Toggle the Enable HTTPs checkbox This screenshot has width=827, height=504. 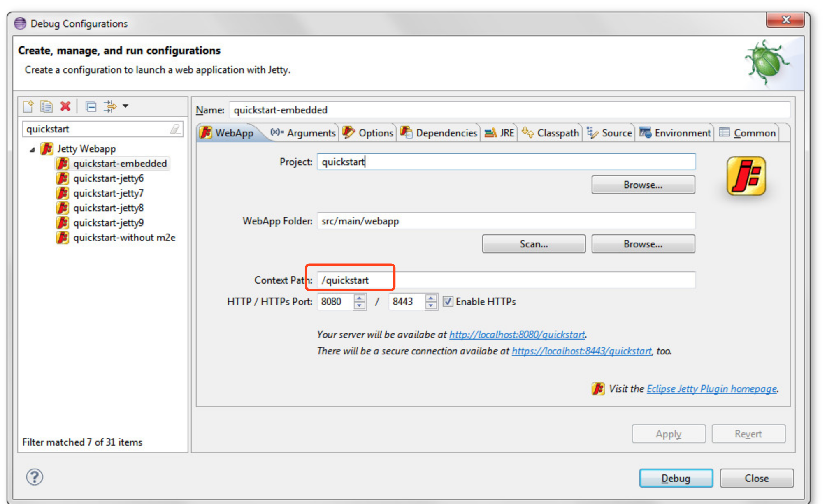pyautogui.click(x=448, y=301)
